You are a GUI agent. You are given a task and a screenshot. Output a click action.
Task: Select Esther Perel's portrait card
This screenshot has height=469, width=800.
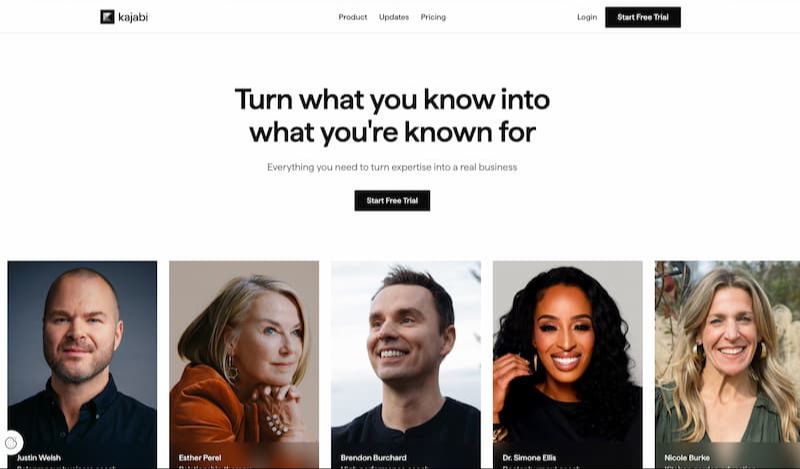(244, 364)
